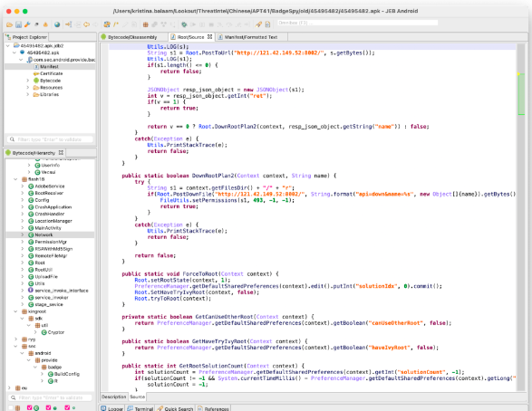Screen dimensions: 532x411
Task: Toggle the packages filter checkbox
Action: click(x=11, y=408)
